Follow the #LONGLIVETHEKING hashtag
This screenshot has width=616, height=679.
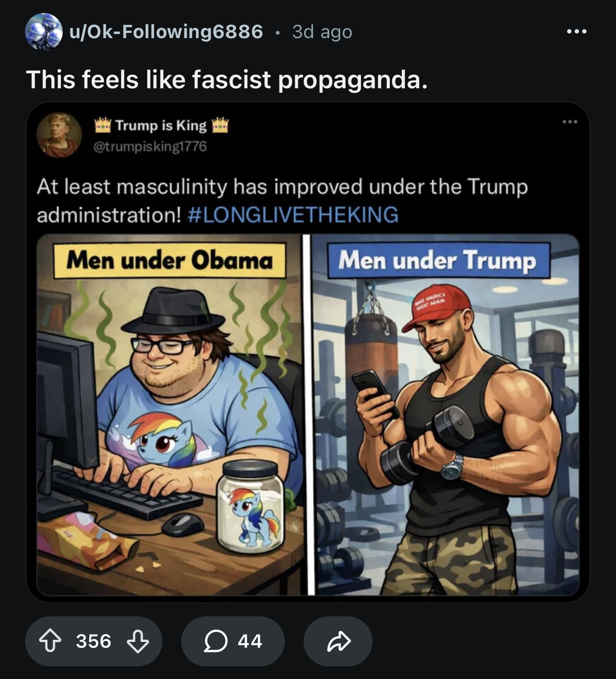point(293,215)
